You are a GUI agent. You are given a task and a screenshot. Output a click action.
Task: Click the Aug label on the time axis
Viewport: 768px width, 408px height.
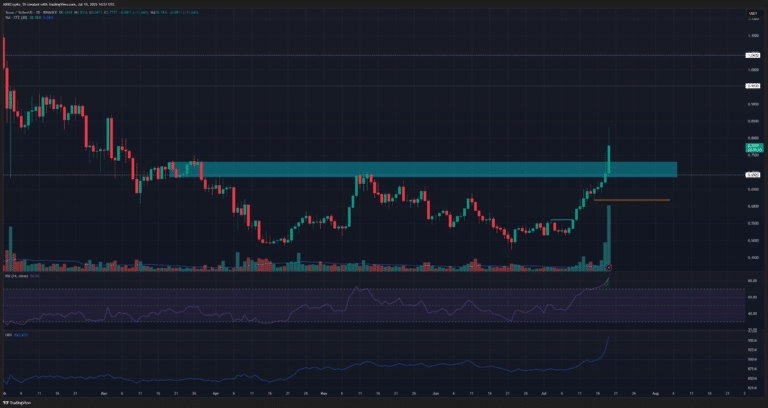tap(654, 395)
